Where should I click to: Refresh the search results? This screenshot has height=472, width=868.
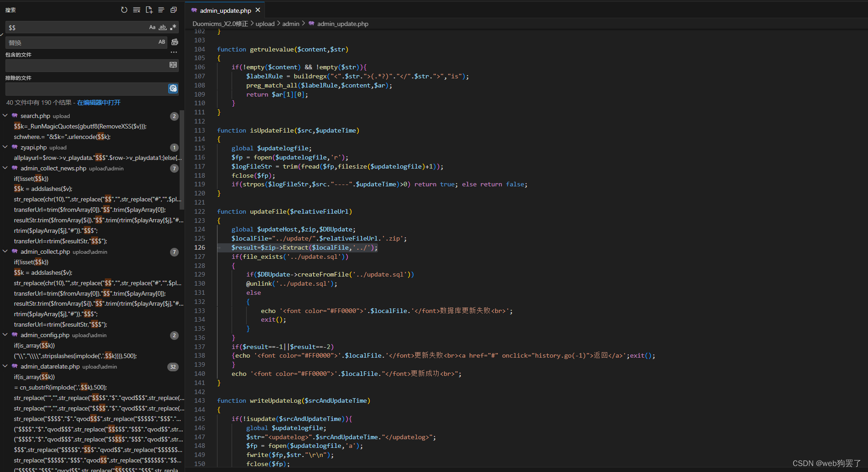[x=124, y=10]
